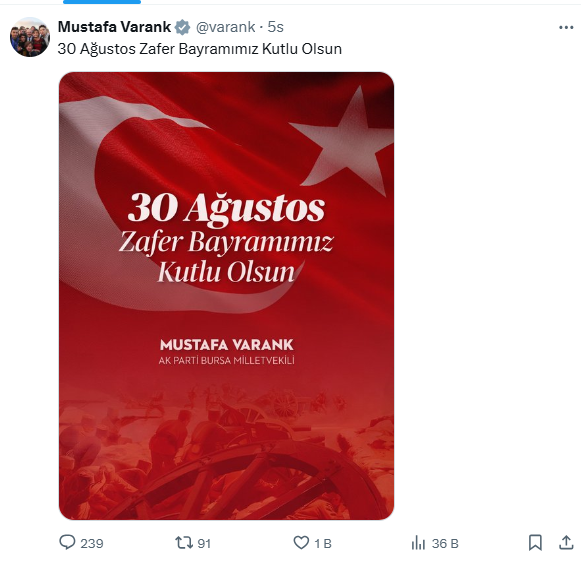This screenshot has width=581, height=561.
Task: Click the tweet text about Zafer Bayramı
Action: click(x=199, y=49)
